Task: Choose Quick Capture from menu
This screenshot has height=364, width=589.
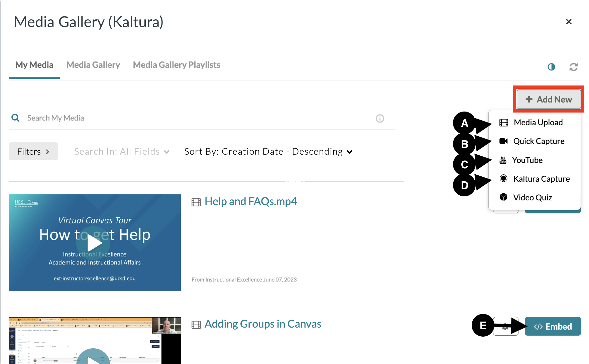Action: 535,141
